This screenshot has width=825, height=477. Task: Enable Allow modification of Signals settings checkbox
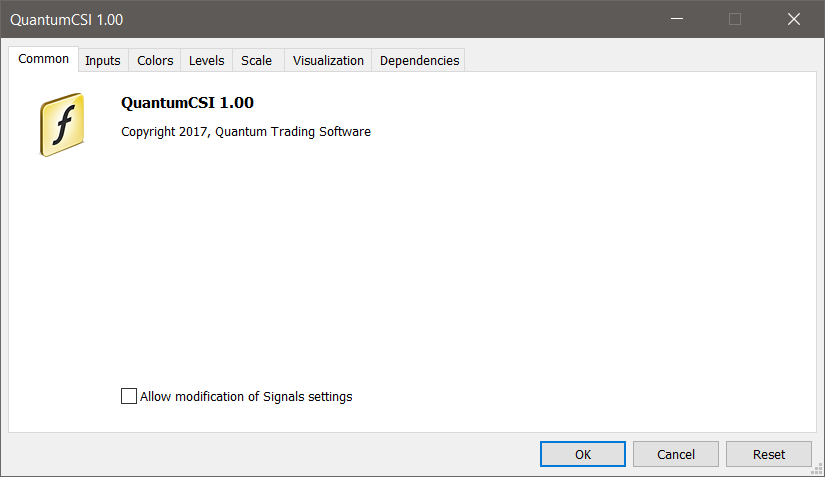(x=129, y=397)
